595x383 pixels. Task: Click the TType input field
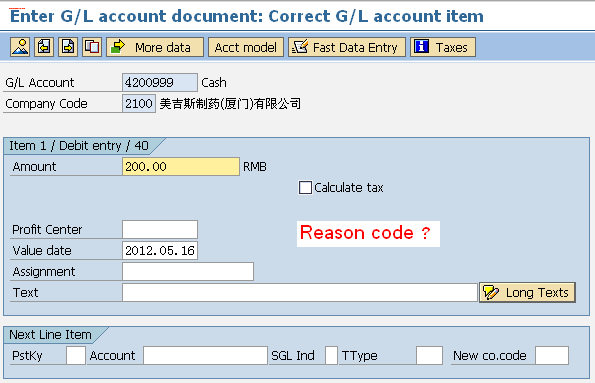pyautogui.click(x=429, y=355)
